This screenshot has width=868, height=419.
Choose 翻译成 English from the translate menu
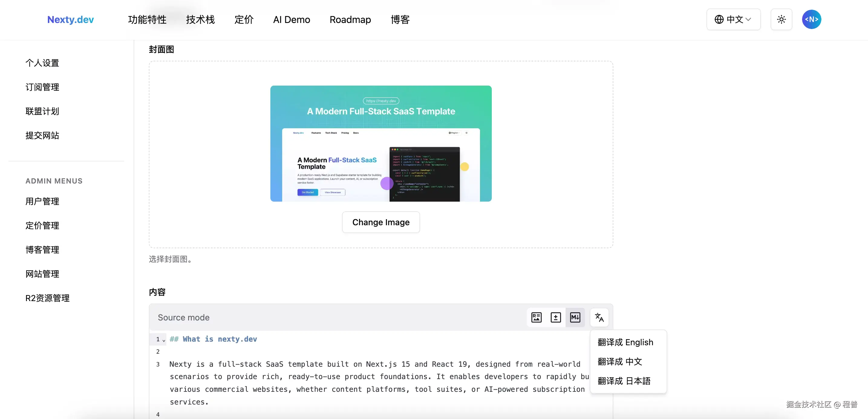[626, 342]
